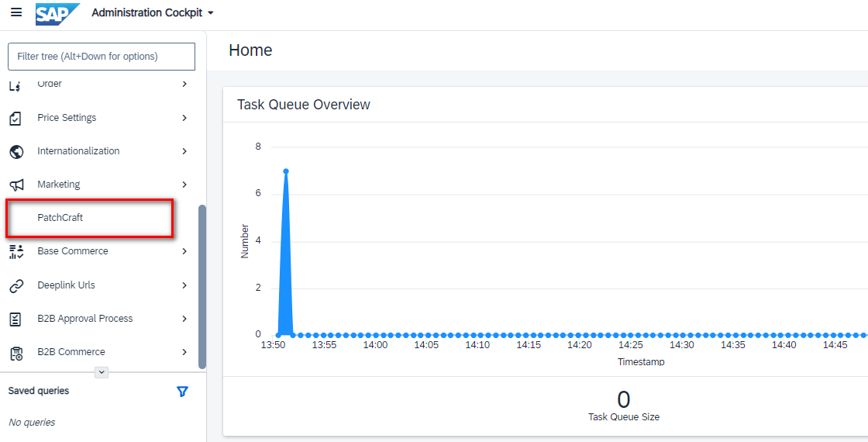This screenshot has width=868, height=442.
Task: Click the Internationalization globe icon
Action: coord(15,151)
